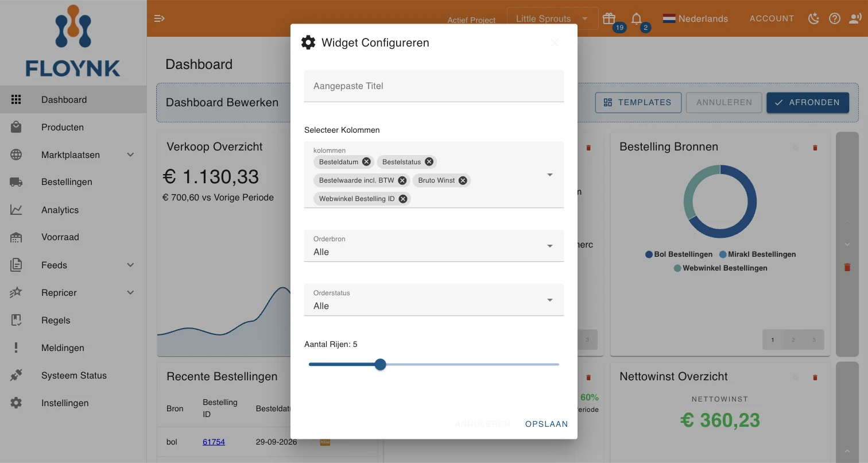Open the Orderbron dropdown
Image resolution: width=868 pixels, height=463 pixels.
[434, 246]
